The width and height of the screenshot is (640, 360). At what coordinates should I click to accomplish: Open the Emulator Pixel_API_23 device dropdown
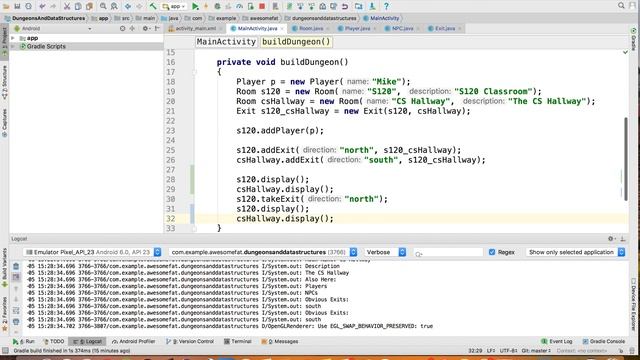pos(92,252)
